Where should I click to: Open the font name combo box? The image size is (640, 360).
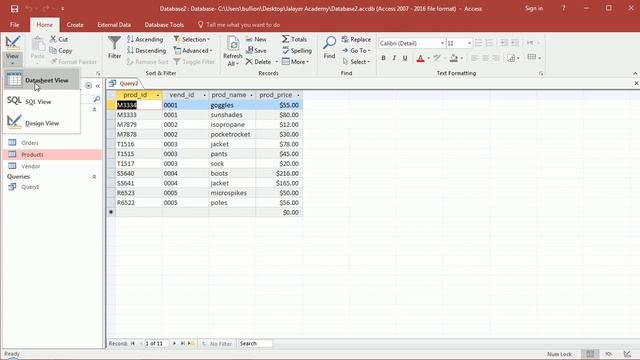point(411,43)
